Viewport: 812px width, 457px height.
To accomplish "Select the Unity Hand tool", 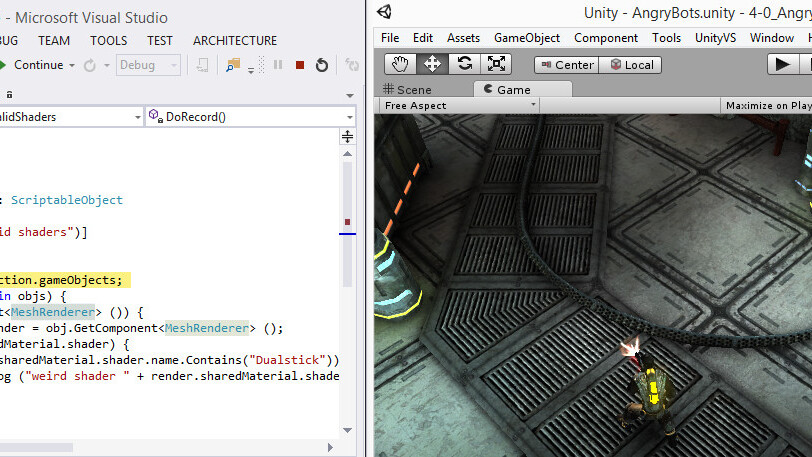I will [x=400, y=64].
